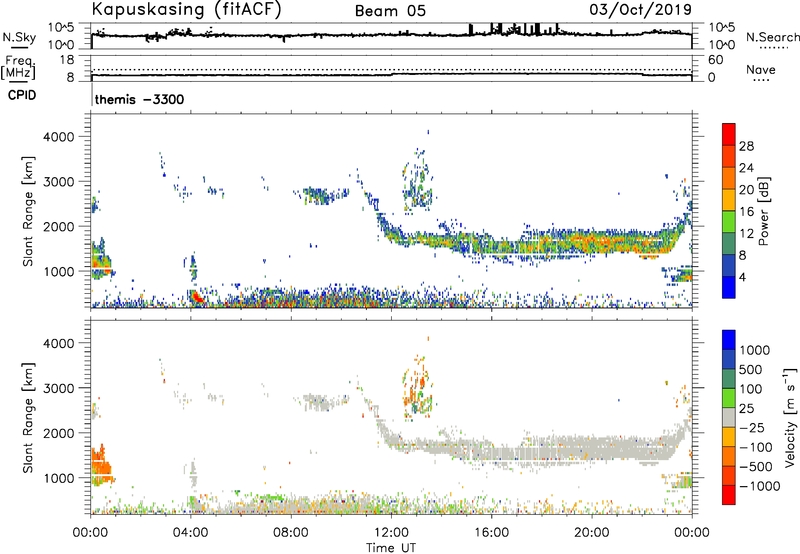Image resolution: width=800 pixels, height=554 pixels.
Task: Click the 'Velocity [m s-1]' colorbar label
Action: (x=790, y=417)
